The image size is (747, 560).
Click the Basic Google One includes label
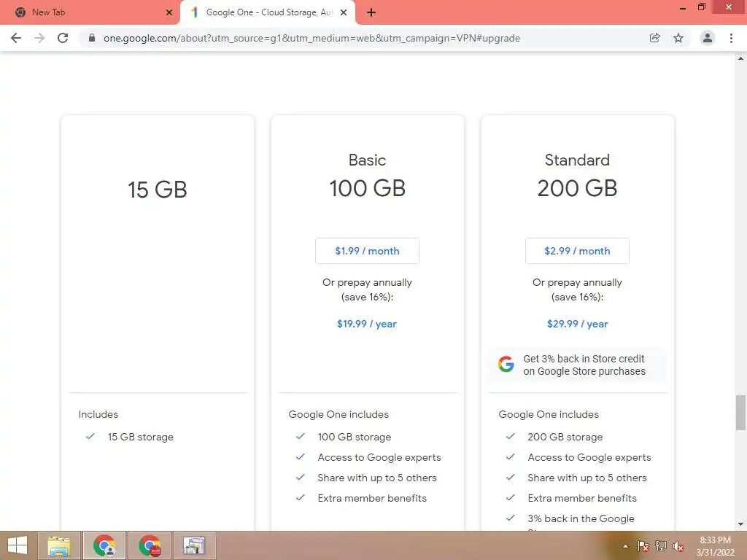tap(338, 414)
